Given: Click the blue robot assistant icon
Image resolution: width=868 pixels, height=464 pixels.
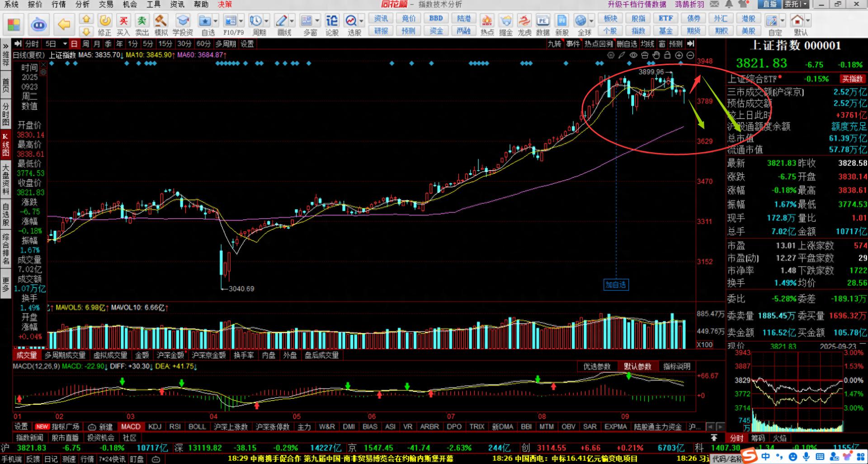Looking at the screenshot, I should pos(39,24).
